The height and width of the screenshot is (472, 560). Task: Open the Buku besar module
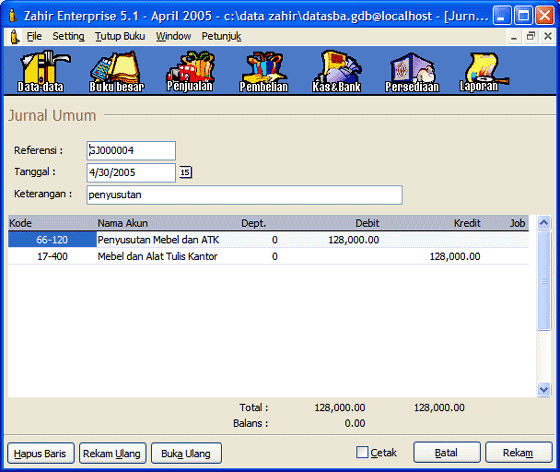[116, 71]
